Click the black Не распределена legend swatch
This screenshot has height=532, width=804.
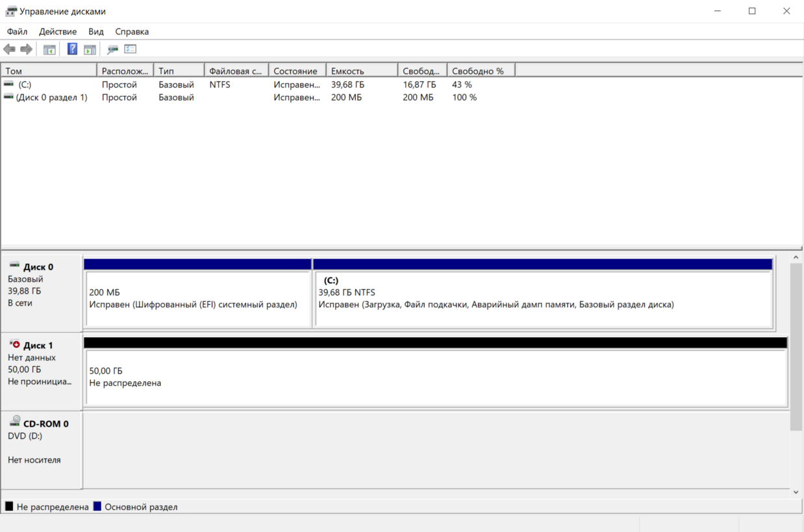click(x=9, y=506)
